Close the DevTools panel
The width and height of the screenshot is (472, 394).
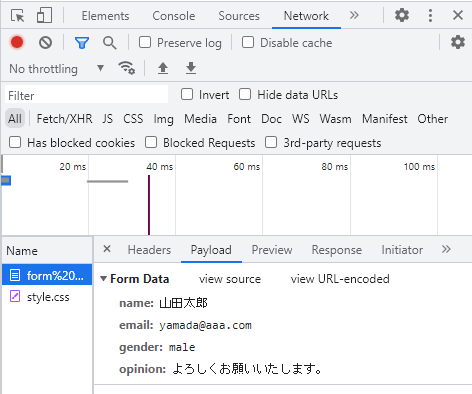458,15
